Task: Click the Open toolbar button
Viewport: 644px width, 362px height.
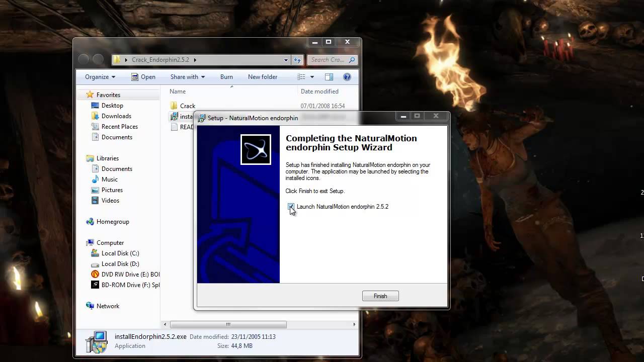Action: [x=143, y=77]
